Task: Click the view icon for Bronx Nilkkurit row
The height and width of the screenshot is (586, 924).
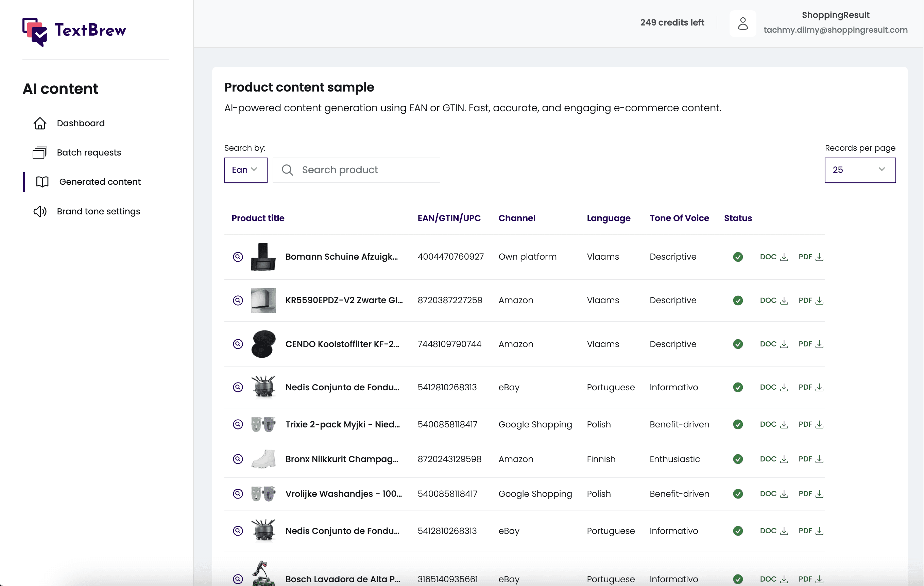Action: pos(238,459)
